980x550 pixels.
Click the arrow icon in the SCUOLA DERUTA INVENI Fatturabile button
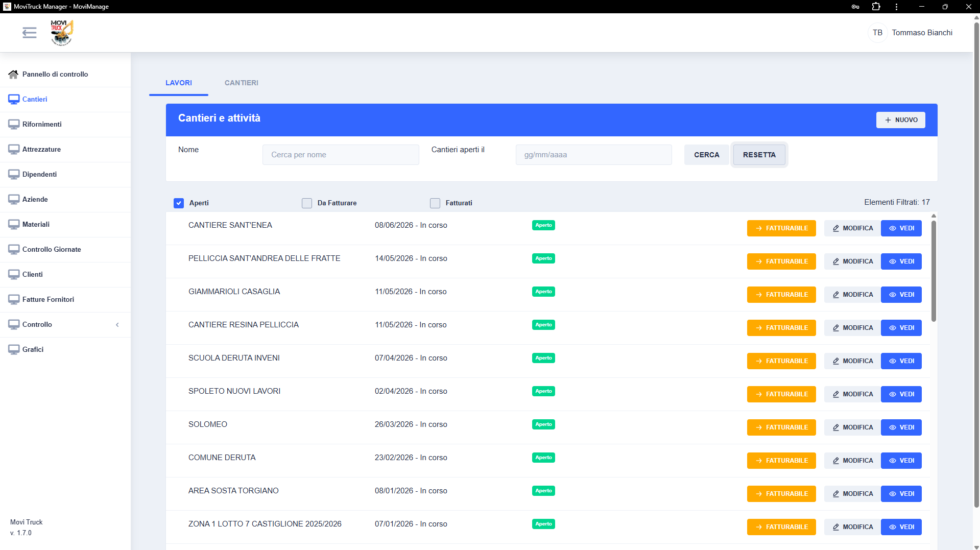pyautogui.click(x=759, y=361)
